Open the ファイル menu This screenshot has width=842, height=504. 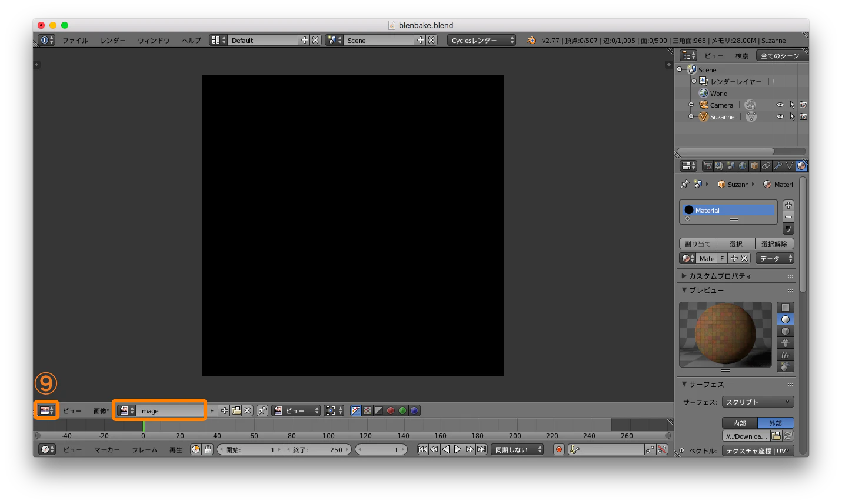coord(75,41)
